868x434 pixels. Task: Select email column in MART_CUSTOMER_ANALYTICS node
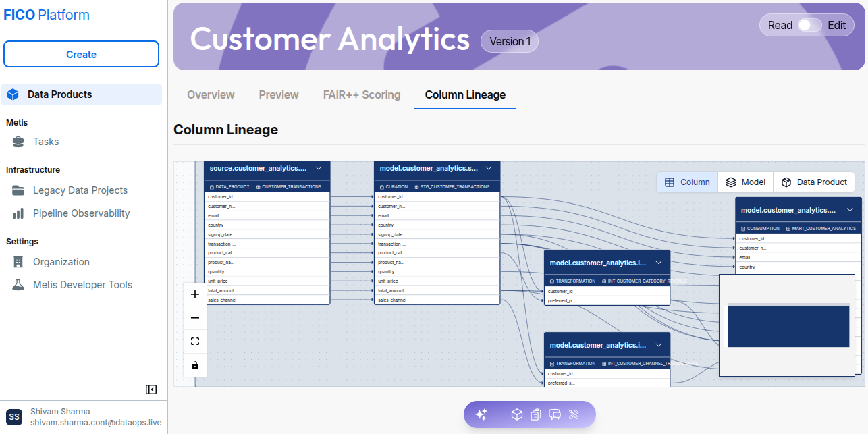click(x=798, y=258)
